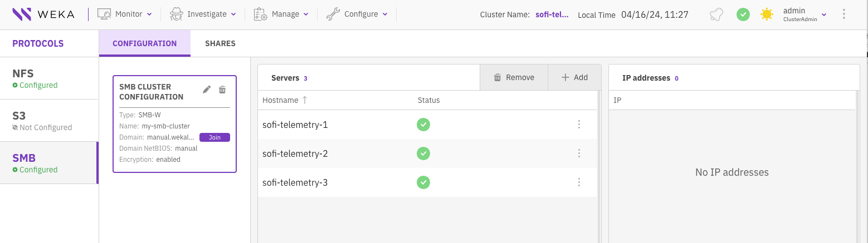The image size is (868, 243).
Task: Open the Manage dropdown menu
Action: [281, 14]
